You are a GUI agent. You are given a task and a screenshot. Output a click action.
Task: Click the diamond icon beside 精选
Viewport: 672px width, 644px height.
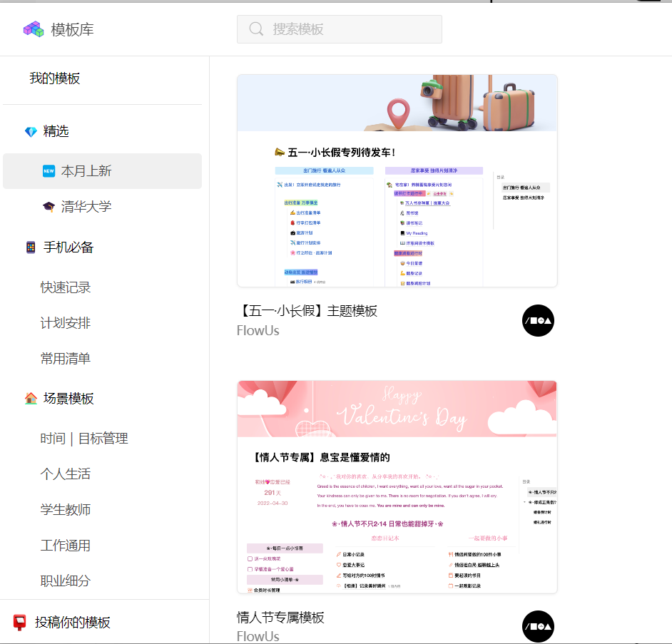tap(31, 131)
